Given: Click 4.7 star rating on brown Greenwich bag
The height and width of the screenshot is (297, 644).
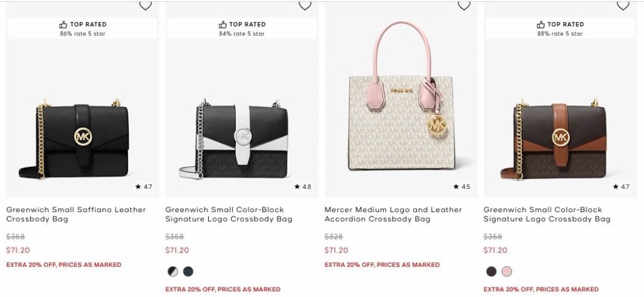Looking at the screenshot, I should [x=621, y=186].
